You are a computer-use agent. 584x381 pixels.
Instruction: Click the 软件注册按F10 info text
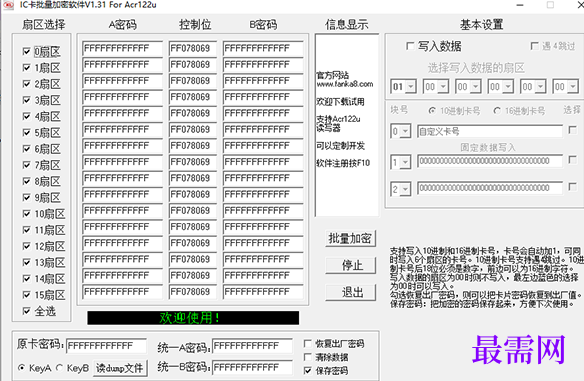tap(343, 163)
